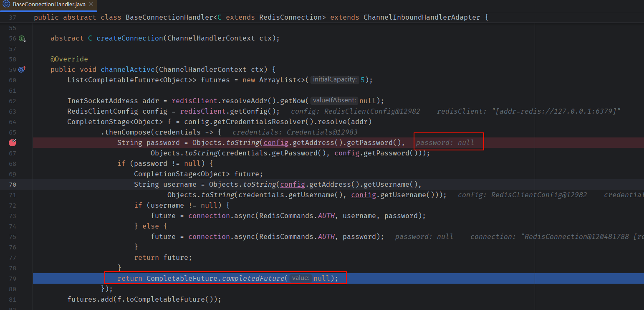This screenshot has height=310, width=644.
Task: Click the initialCapacity inlay hint on line 60
Action: pyautogui.click(x=335, y=79)
